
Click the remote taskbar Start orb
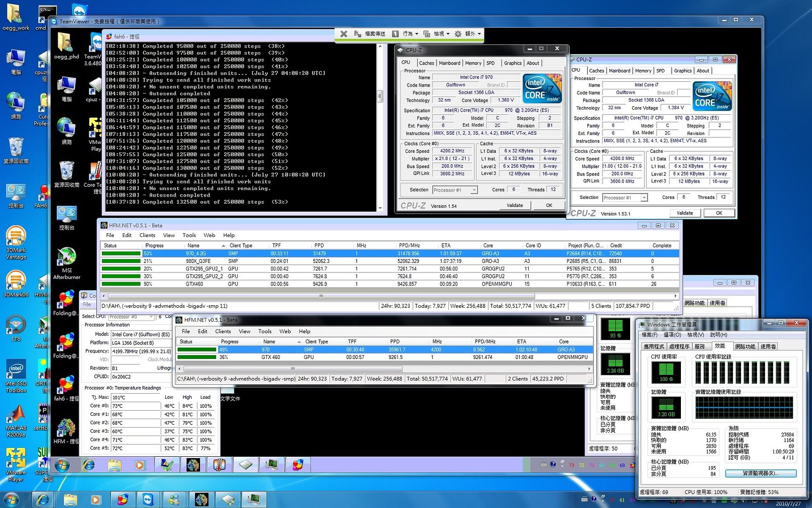62,465
